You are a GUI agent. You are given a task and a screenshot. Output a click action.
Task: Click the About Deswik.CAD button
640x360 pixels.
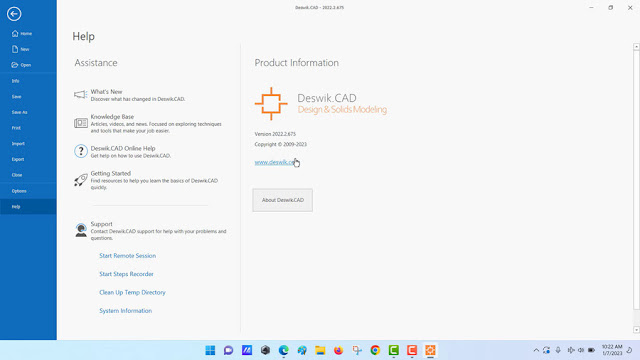[282, 200]
